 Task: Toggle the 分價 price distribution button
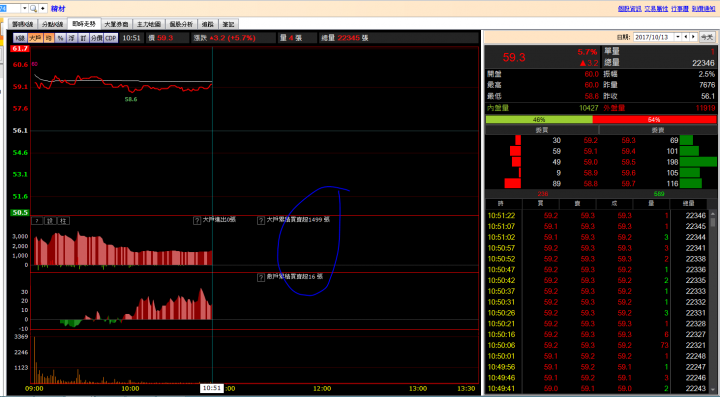[x=96, y=38]
